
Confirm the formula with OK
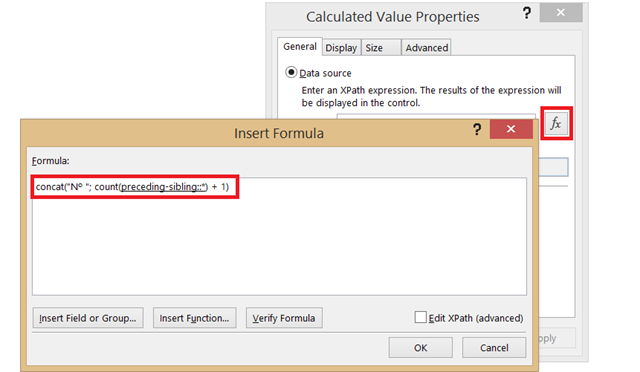(x=420, y=347)
